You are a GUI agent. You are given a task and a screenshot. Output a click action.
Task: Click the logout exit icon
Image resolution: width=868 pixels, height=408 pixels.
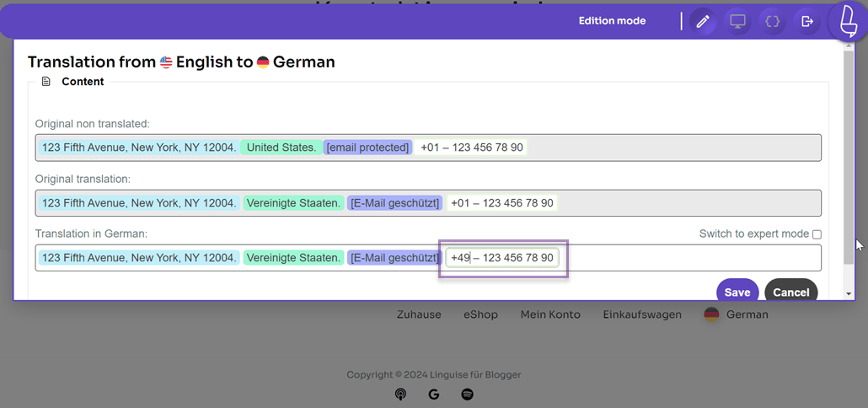click(x=807, y=22)
